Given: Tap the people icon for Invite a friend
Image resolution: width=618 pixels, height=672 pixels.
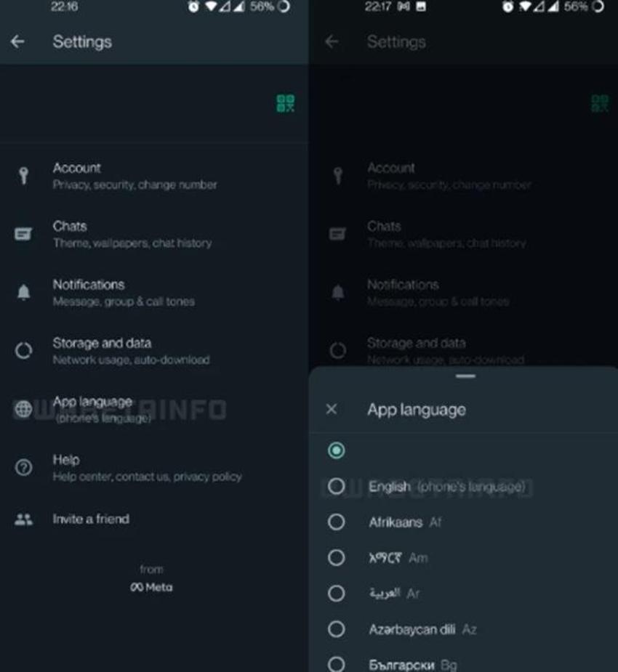Looking at the screenshot, I should coord(23,519).
